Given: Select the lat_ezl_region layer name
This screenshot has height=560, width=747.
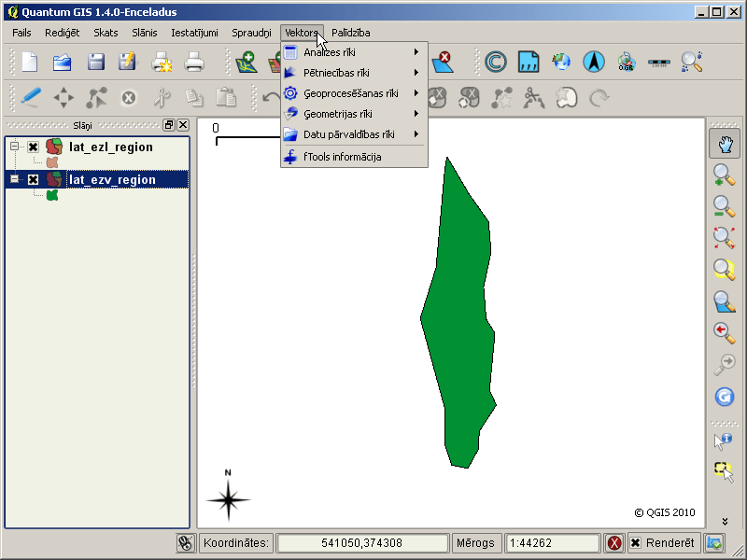Looking at the screenshot, I should pyautogui.click(x=111, y=147).
